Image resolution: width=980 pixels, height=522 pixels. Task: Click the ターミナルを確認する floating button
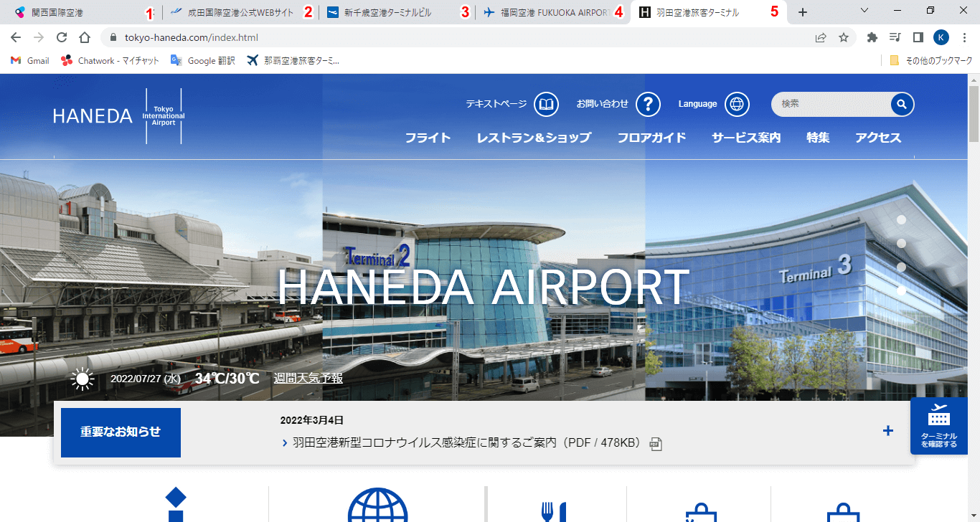(938, 426)
